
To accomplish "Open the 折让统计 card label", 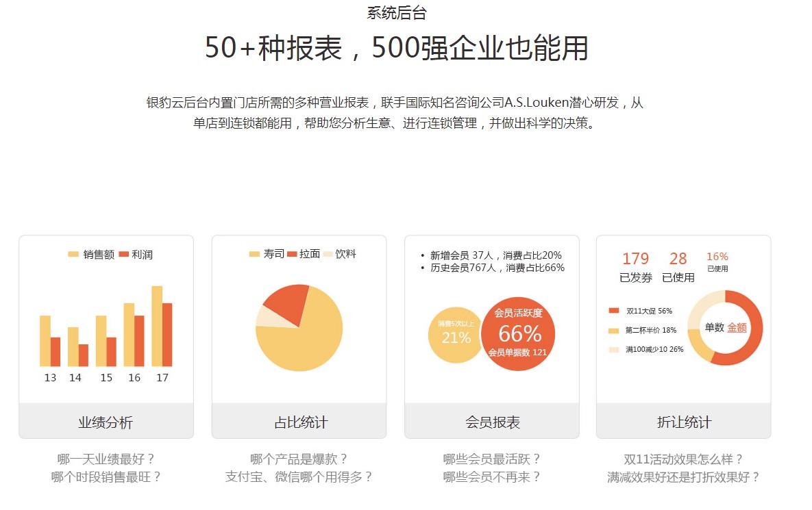I will pos(683,422).
